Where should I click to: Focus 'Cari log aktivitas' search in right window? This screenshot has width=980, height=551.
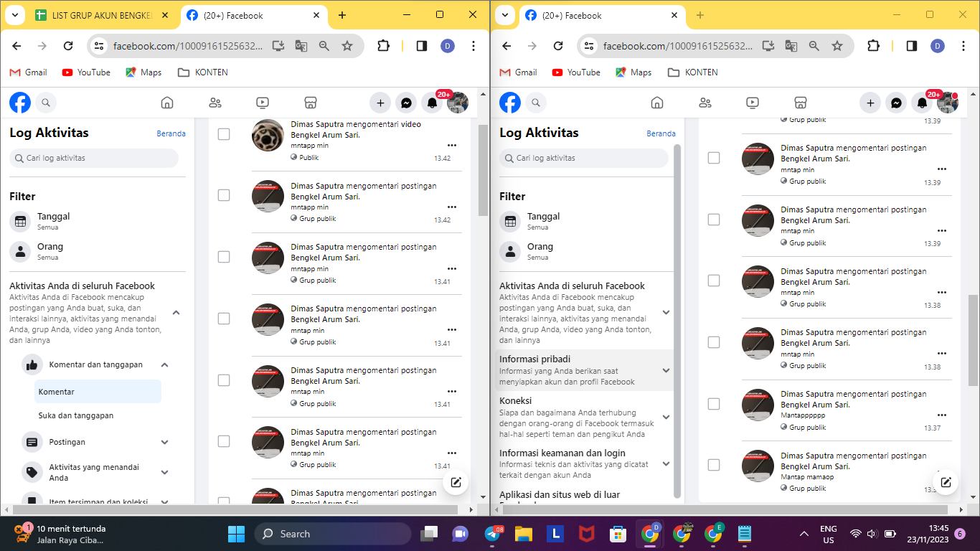[x=584, y=158]
